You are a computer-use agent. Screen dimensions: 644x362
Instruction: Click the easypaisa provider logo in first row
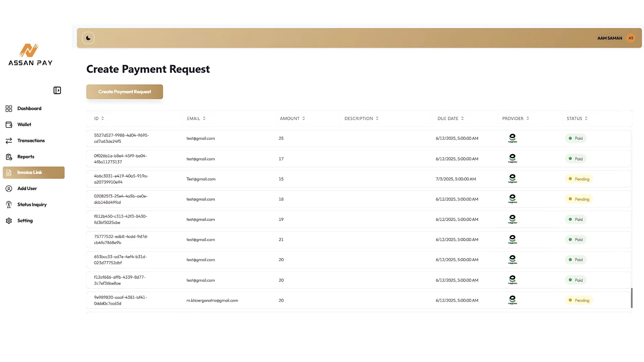[x=512, y=138]
